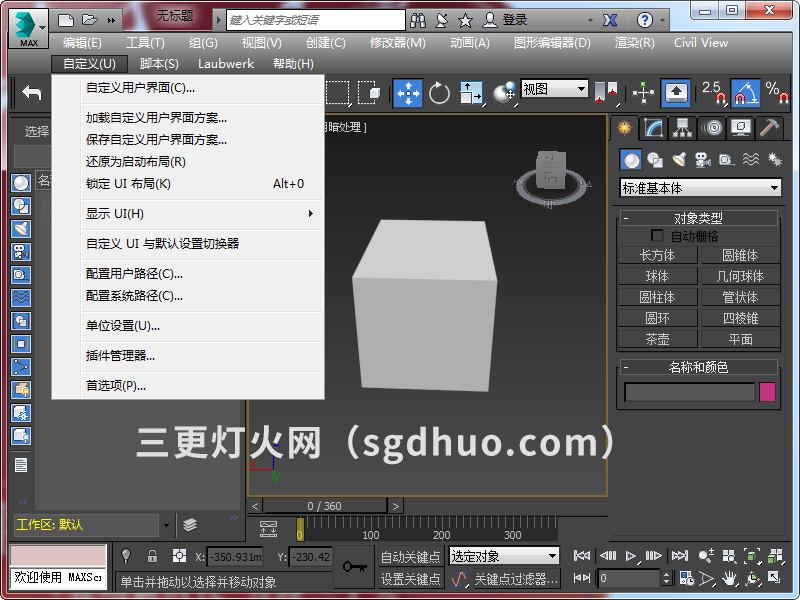Click the time slider 0 / 360
Screen dimensions: 800x600
point(324,506)
